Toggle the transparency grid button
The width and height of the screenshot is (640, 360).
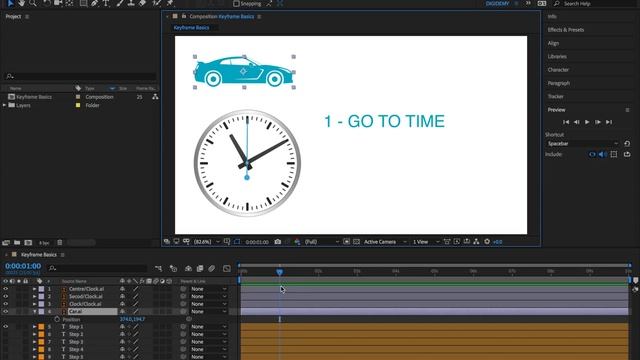click(356, 242)
